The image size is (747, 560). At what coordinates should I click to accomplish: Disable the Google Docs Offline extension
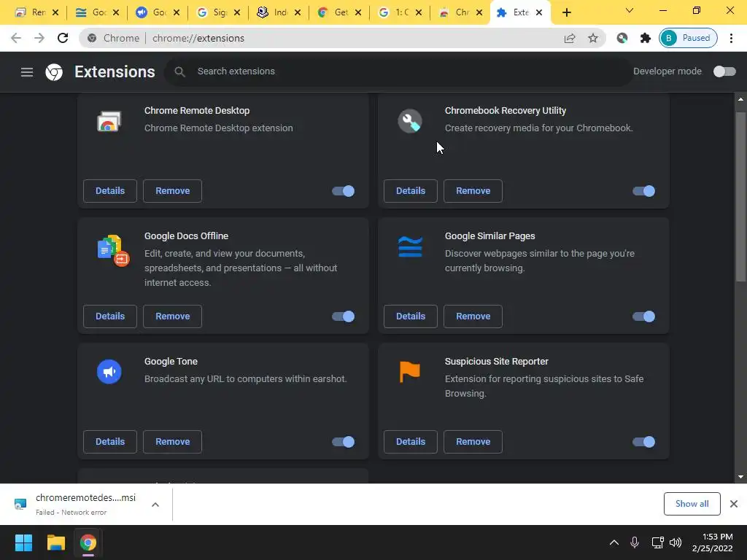[x=343, y=316]
